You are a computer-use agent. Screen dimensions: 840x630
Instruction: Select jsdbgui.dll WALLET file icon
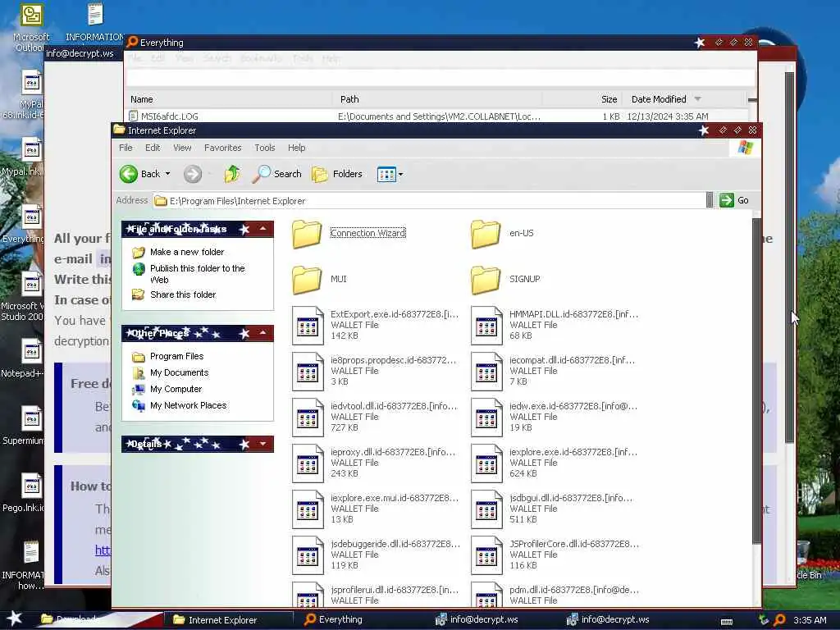pos(487,509)
